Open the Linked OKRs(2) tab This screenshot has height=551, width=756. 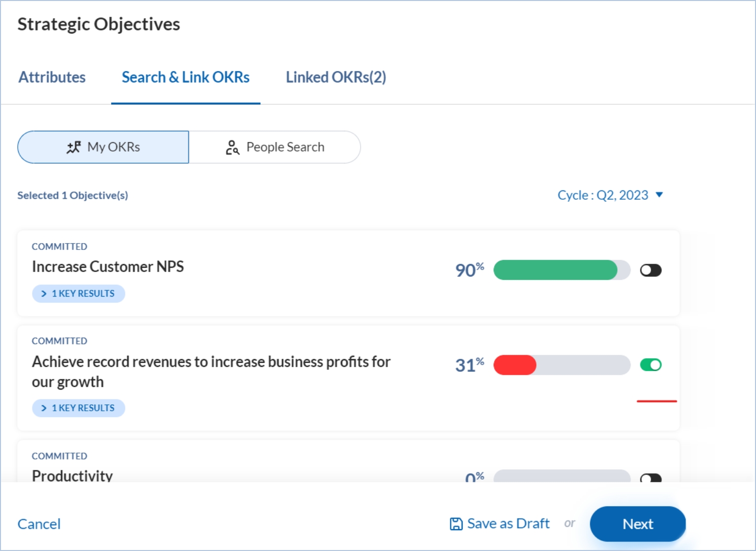(336, 77)
